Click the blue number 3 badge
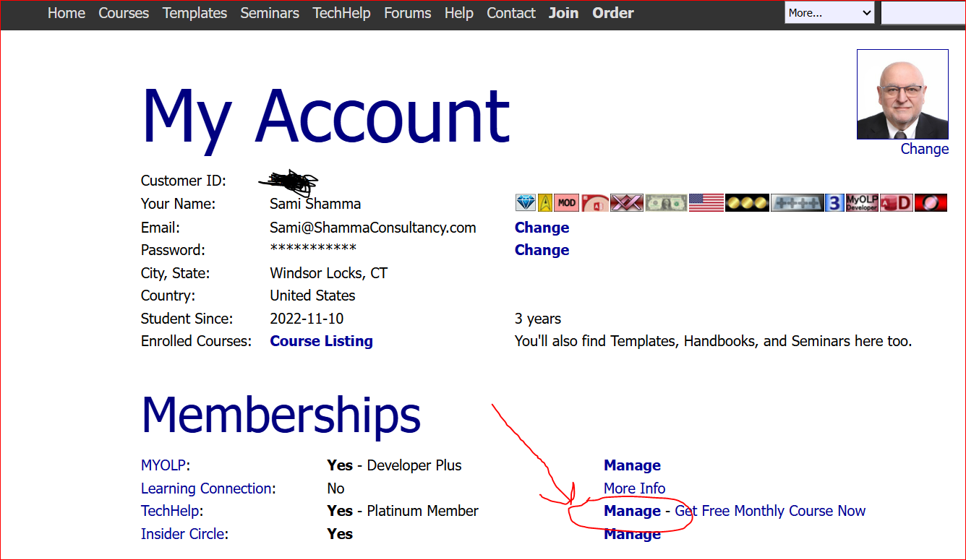Viewport: 966px width, 560px height. coord(835,203)
